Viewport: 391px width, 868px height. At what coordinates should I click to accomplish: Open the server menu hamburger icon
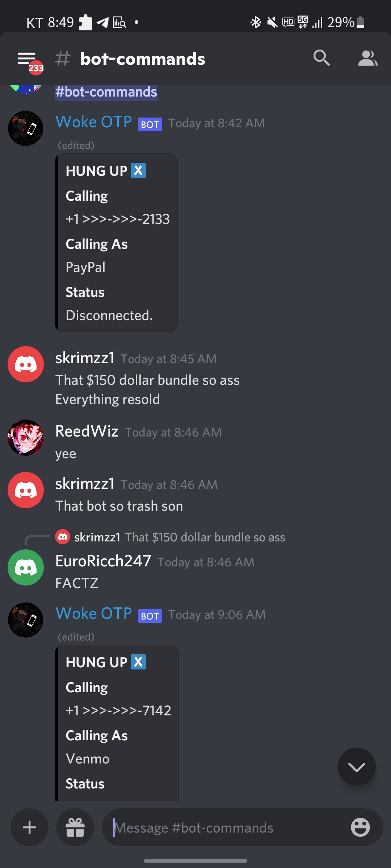click(27, 59)
